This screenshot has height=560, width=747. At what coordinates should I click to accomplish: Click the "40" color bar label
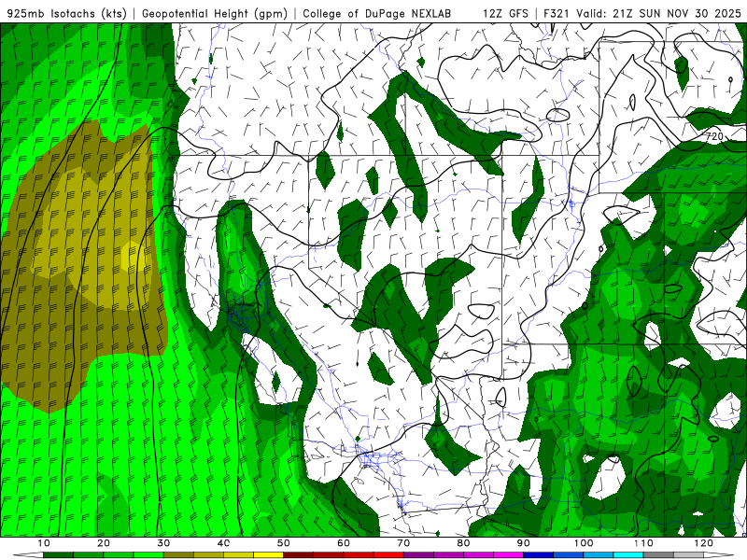pos(223,543)
